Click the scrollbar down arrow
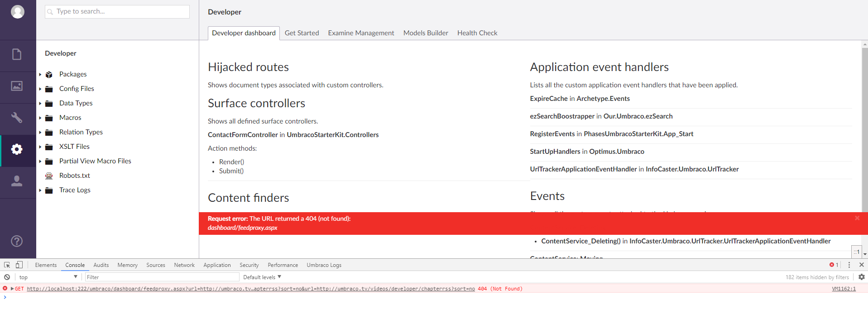Image resolution: width=868 pixels, height=328 pixels. [865, 254]
